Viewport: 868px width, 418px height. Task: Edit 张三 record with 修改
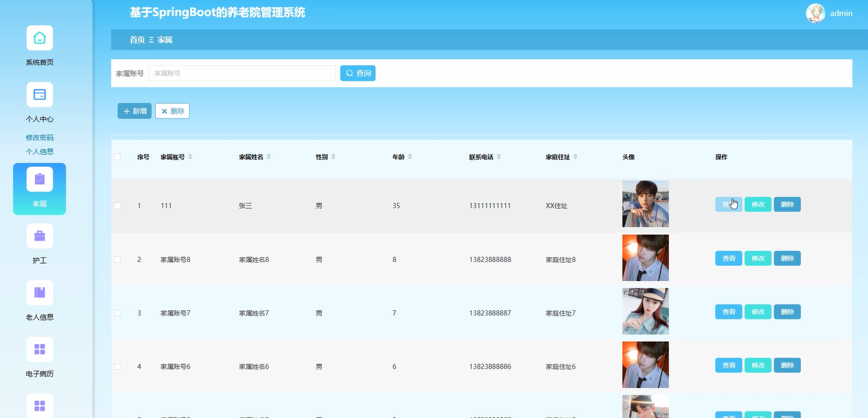pyautogui.click(x=758, y=205)
